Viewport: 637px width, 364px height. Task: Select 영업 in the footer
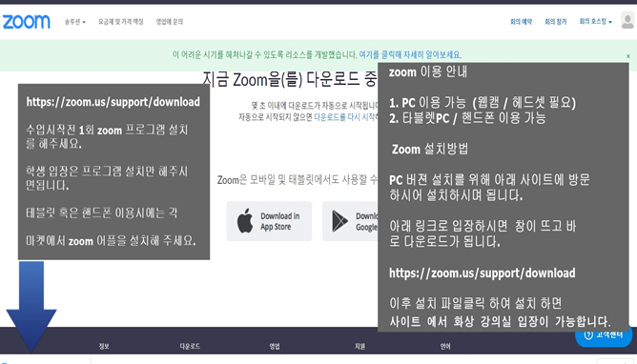tap(275, 346)
